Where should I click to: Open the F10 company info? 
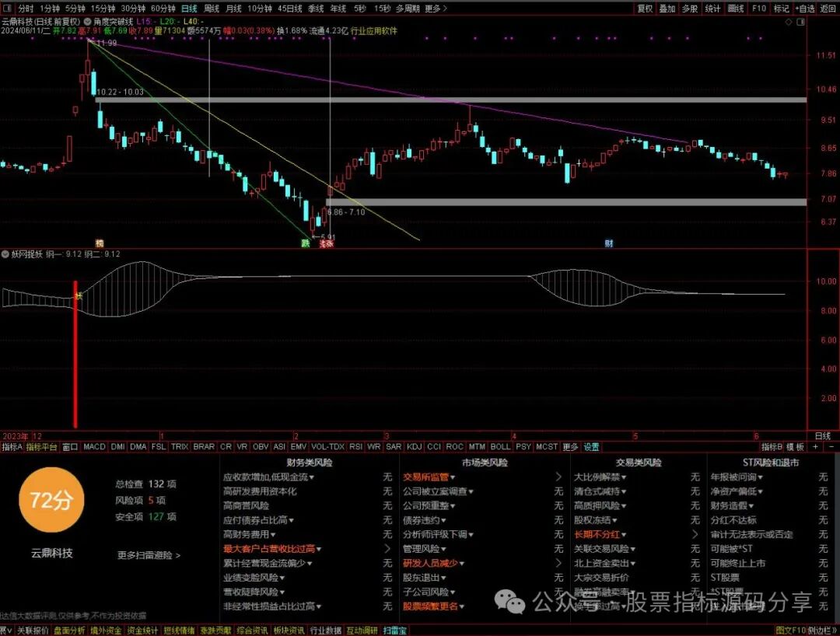point(758,9)
